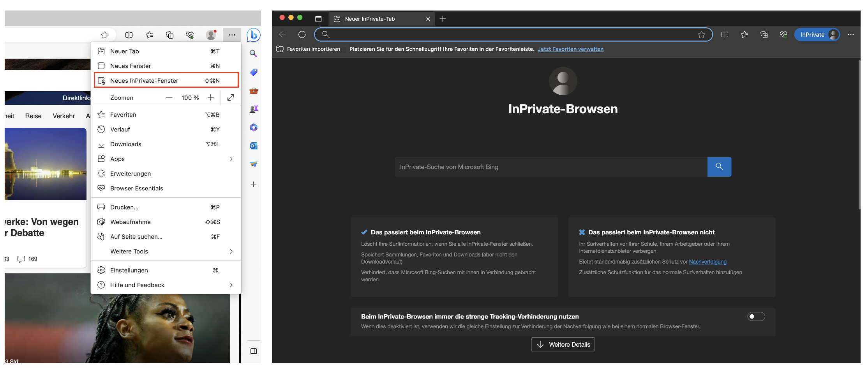The width and height of the screenshot is (868, 372).
Task: Click the profile avatar in the left window
Action: click(211, 35)
